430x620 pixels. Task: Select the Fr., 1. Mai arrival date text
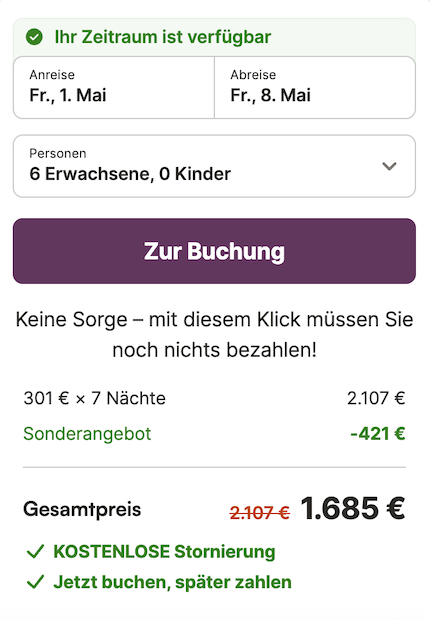[68, 95]
